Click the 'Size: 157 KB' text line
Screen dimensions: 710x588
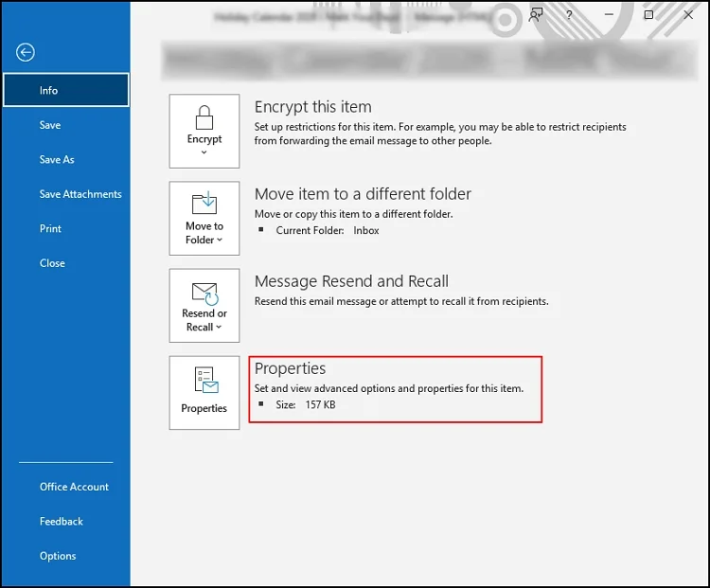pos(305,405)
